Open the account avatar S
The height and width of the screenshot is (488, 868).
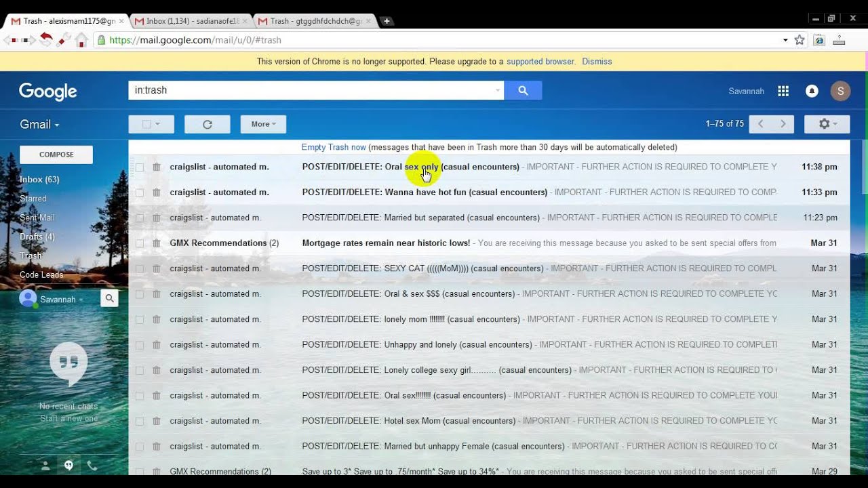coord(841,91)
